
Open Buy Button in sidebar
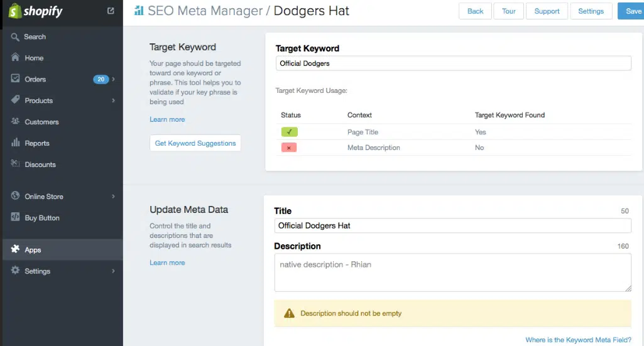[x=42, y=218]
